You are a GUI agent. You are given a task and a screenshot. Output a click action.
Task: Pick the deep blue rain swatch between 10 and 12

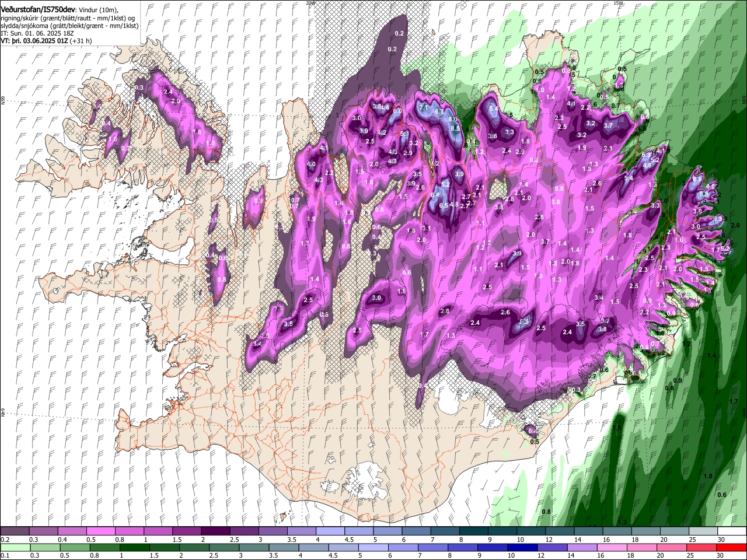tap(522, 547)
